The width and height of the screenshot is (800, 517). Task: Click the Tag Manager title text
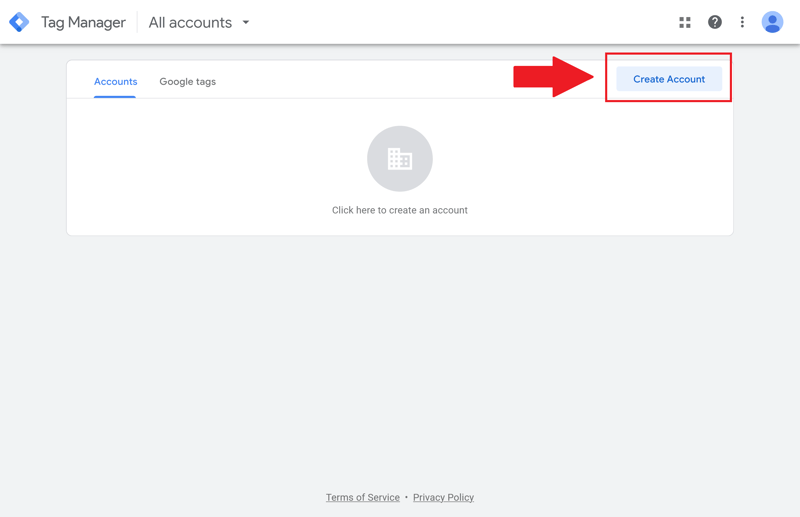[x=83, y=22]
